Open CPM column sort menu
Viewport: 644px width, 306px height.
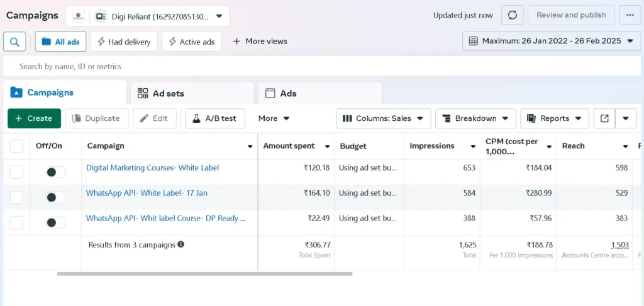point(548,147)
